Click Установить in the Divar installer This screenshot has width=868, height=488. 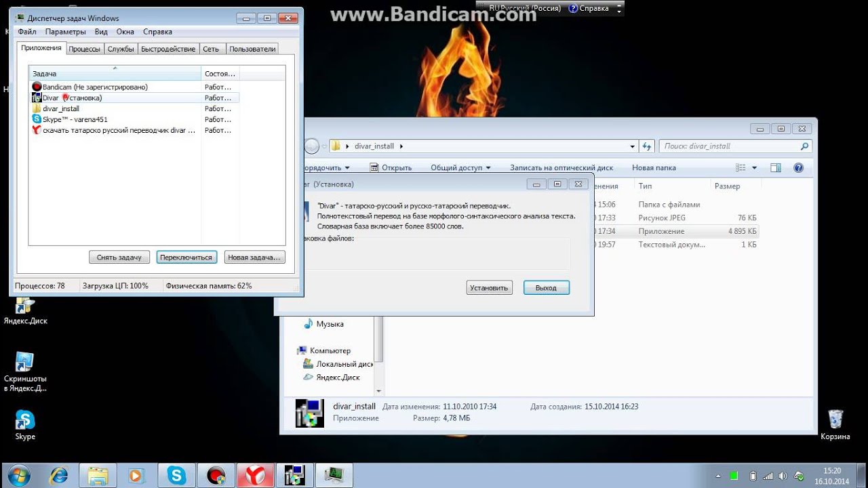[490, 287]
